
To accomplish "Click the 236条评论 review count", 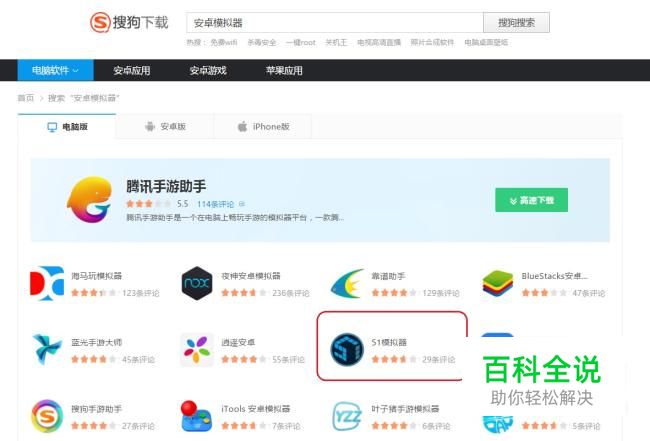I will 291,293.
